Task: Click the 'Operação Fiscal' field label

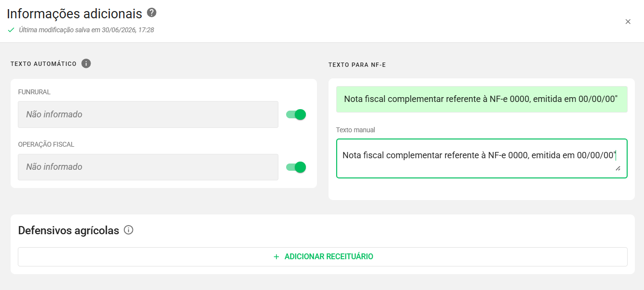Action: point(46,144)
